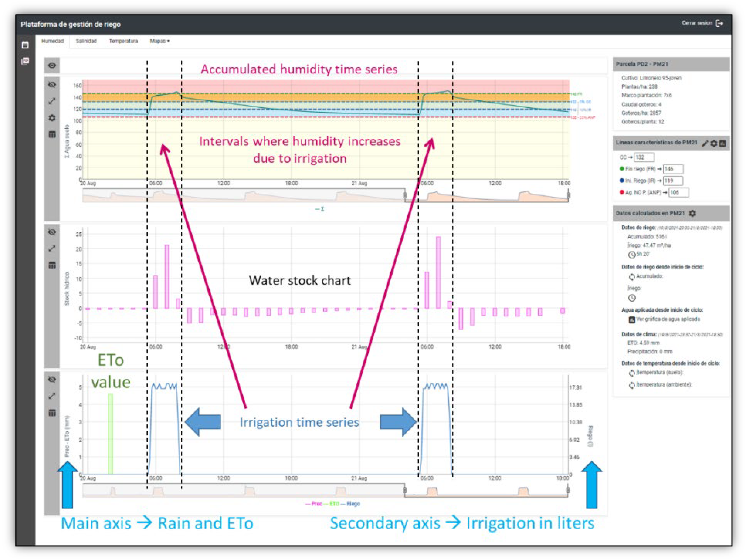Switch to the Salinidad tab
Image resolution: width=746 pixels, height=560 pixels.
click(86, 41)
